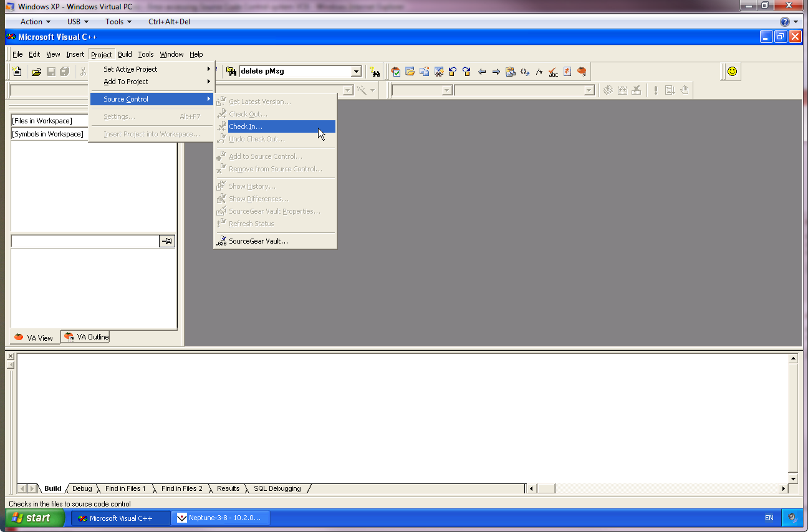
Task: Click the Insert Breakpoint hand icon
Action: (685, 90)
